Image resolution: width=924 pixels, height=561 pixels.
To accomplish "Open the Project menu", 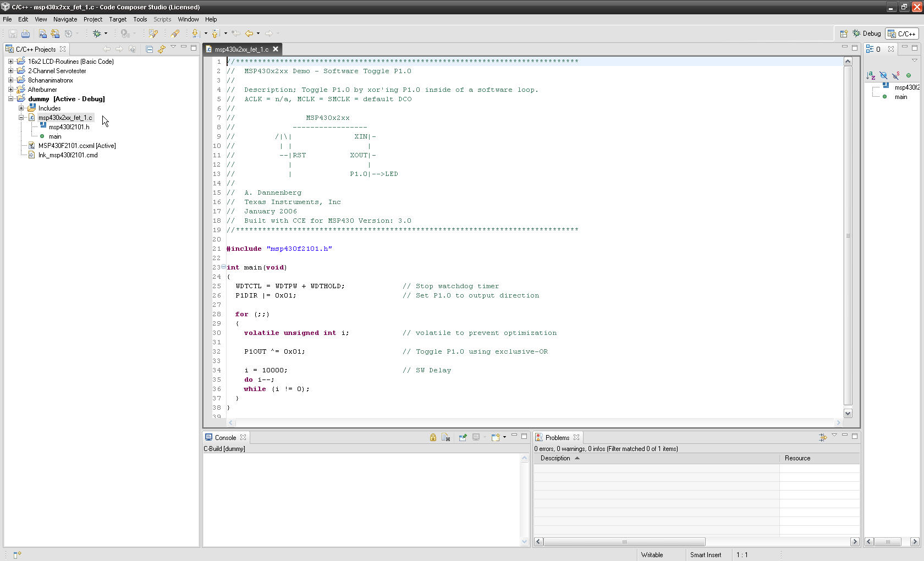I will point(92,19).
